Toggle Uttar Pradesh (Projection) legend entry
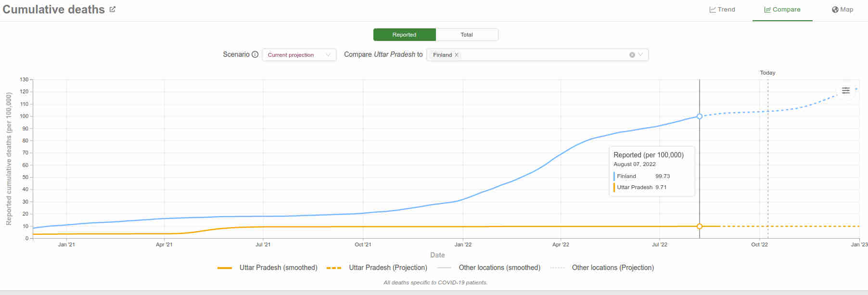 pos(377,268)
